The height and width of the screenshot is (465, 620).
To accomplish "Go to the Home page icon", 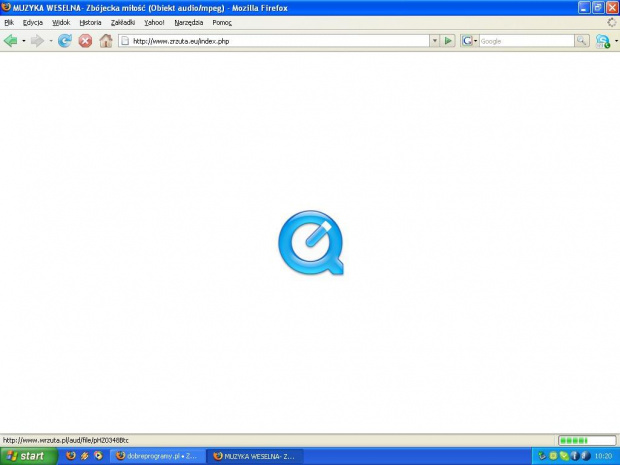I will tap(106, 41).
